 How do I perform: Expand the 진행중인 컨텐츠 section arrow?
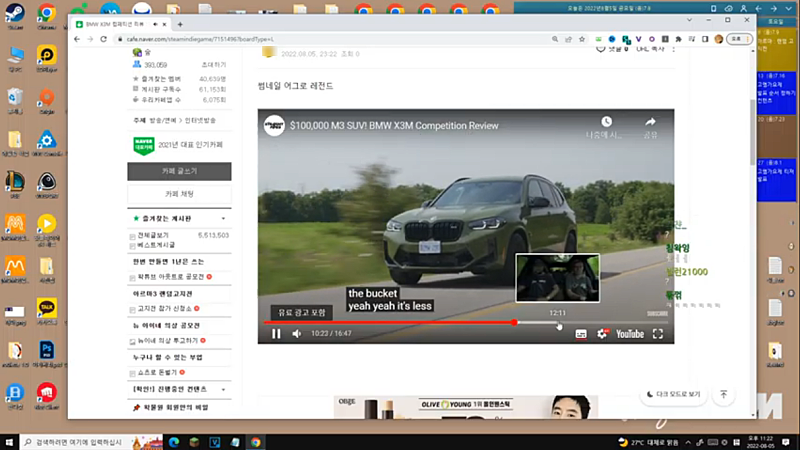point(223,388)
